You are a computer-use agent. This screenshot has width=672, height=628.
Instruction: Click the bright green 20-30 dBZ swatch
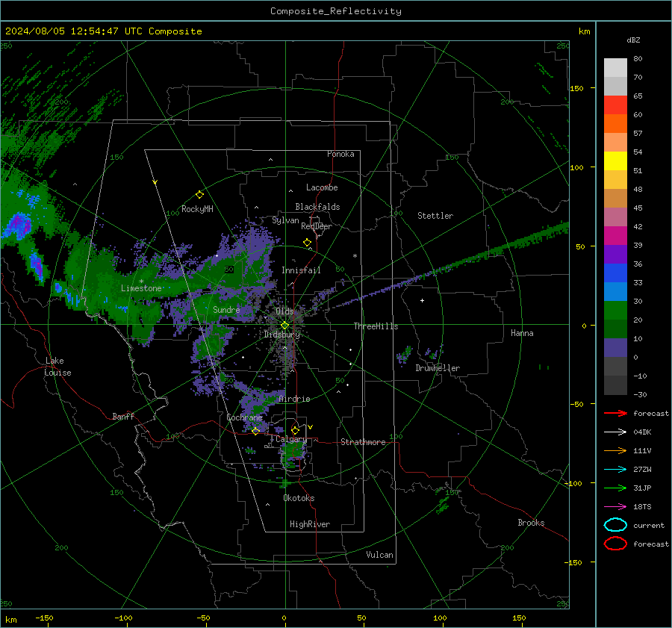(615, 311)
